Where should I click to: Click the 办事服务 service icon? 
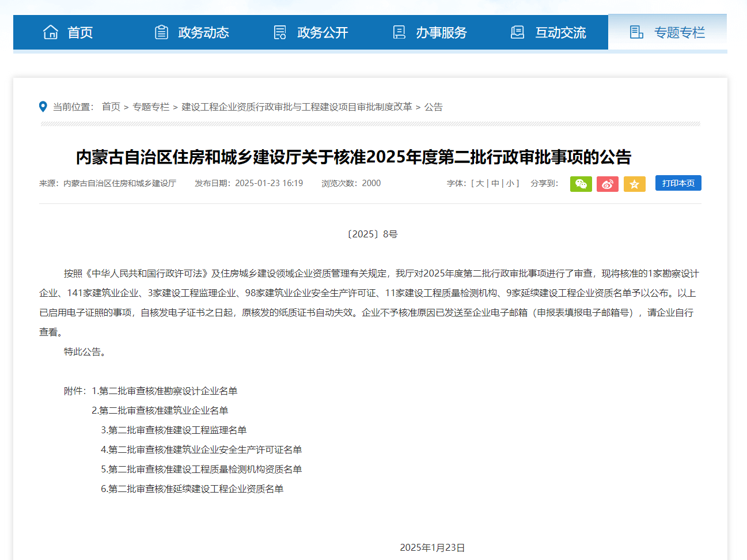pyautogui.click(x=399, y=32)
